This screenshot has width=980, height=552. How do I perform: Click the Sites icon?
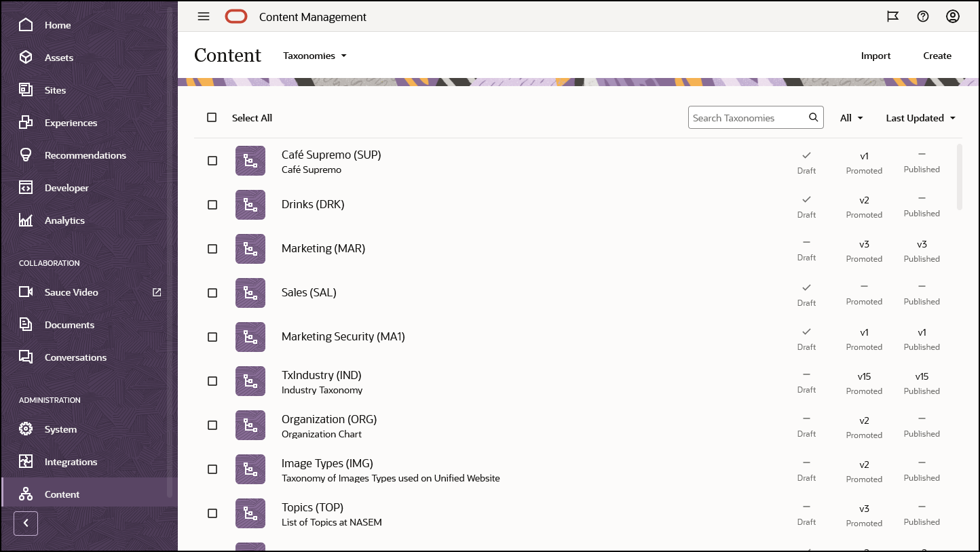[26, 90]
